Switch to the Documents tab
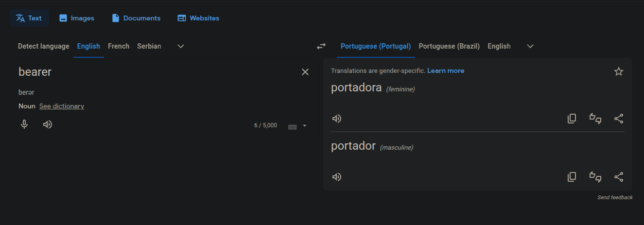644x225 pixels. click(136, 18)
